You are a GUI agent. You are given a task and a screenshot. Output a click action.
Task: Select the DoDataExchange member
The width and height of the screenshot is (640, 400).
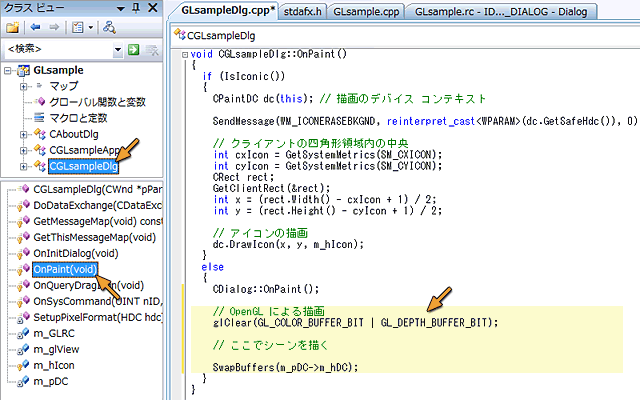(98, 205)
